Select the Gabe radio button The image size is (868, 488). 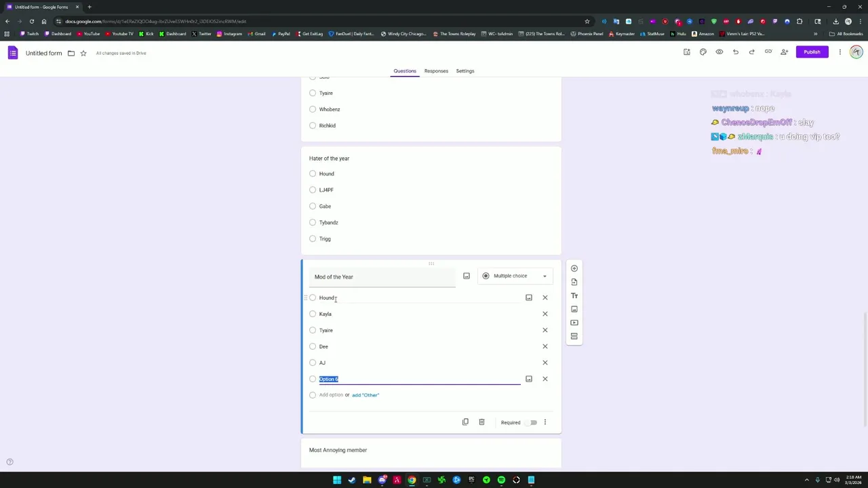click(313, 206)
